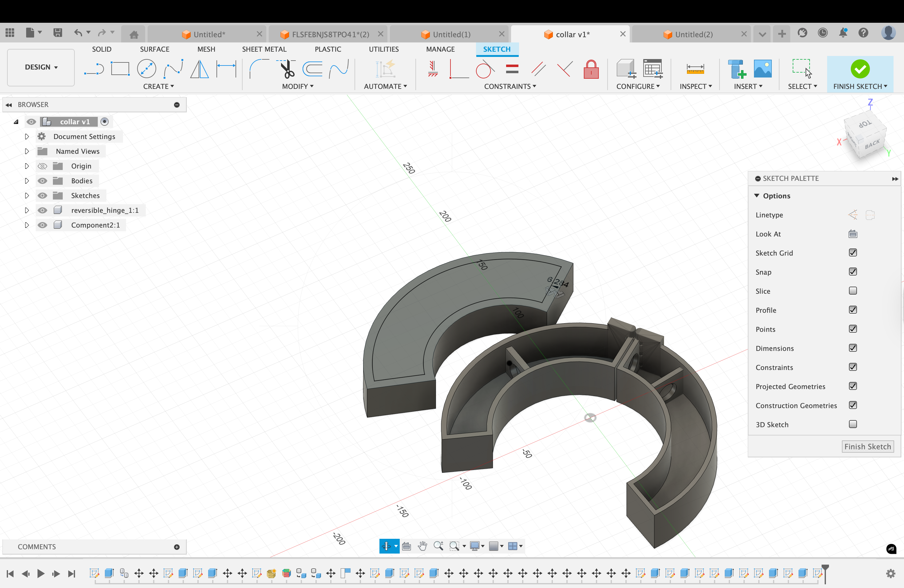Enable the 3D Sketch checkbox
904x588 pixels.
tap(853, 424)
